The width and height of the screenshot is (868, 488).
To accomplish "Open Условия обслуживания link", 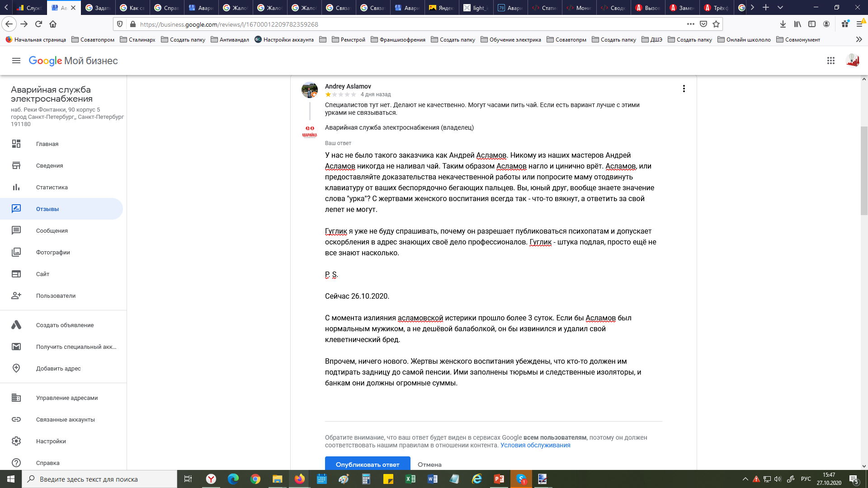I will pos(535,445).
